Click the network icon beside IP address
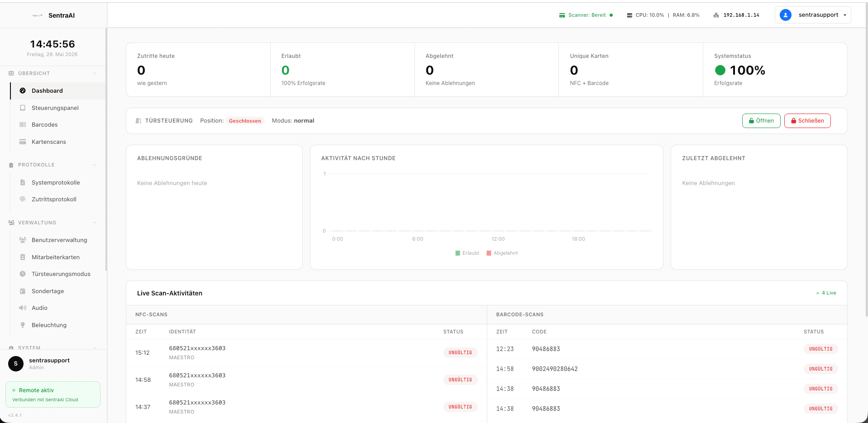The height and width of the screenshot is (423, 868). (x=716, y=15)
